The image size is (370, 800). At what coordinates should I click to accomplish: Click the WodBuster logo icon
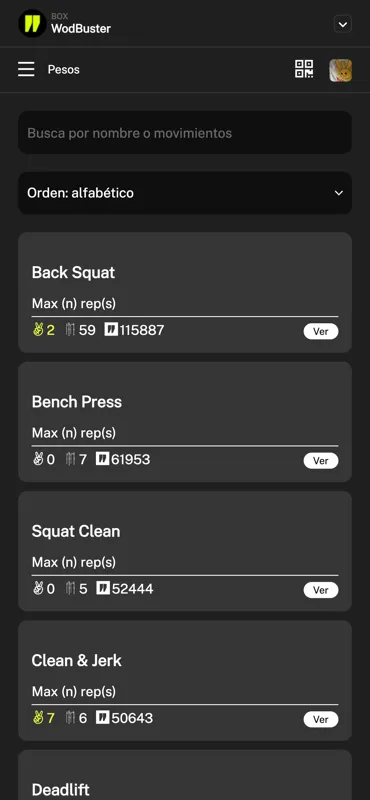32,23
